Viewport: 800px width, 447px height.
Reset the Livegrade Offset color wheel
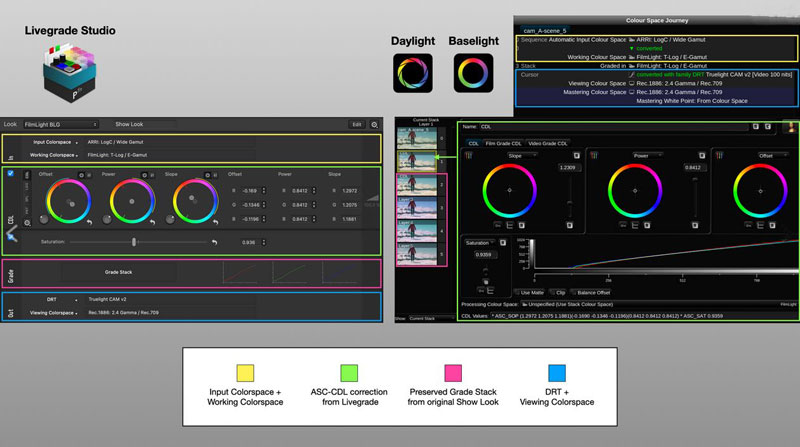(89, 222)
